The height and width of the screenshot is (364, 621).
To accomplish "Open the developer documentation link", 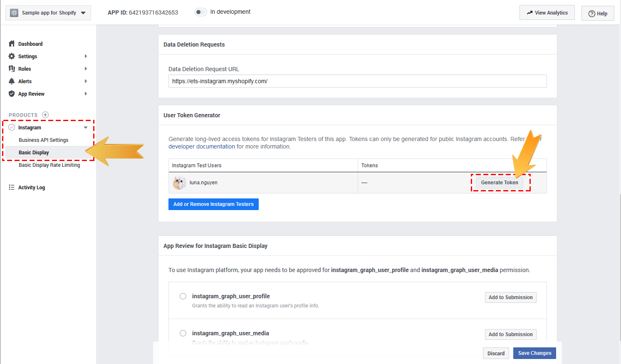I will tap(202, 146).
